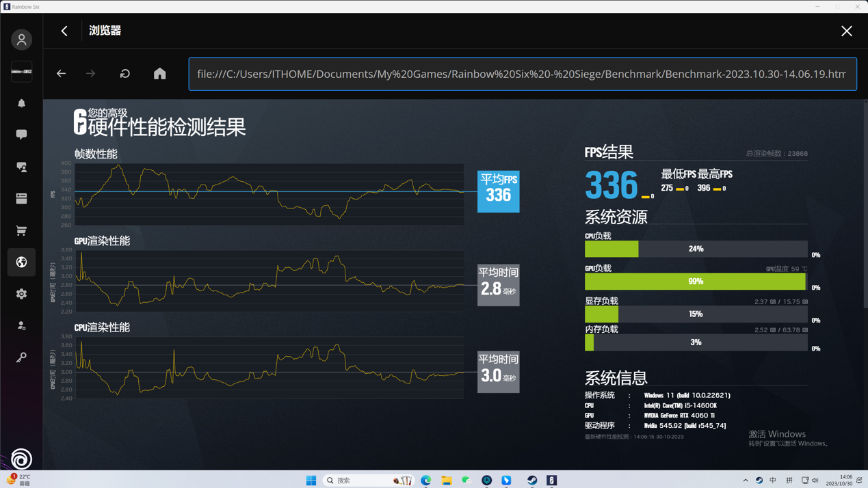Select the Rainbow Six game thumbnail in sidebar
Viewport: 868px width, 488px height.
pos(21,71)
